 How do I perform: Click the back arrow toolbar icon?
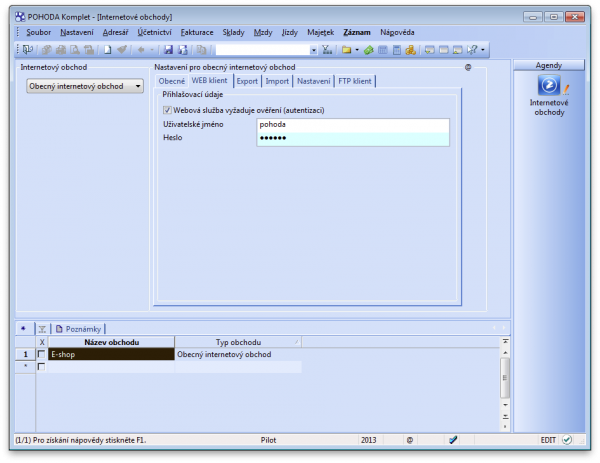click(x=141, y=50)
